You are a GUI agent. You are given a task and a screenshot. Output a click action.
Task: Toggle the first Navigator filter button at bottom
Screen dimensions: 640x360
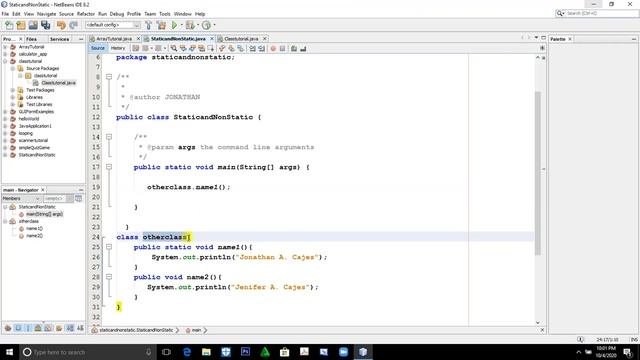[8, 328]
